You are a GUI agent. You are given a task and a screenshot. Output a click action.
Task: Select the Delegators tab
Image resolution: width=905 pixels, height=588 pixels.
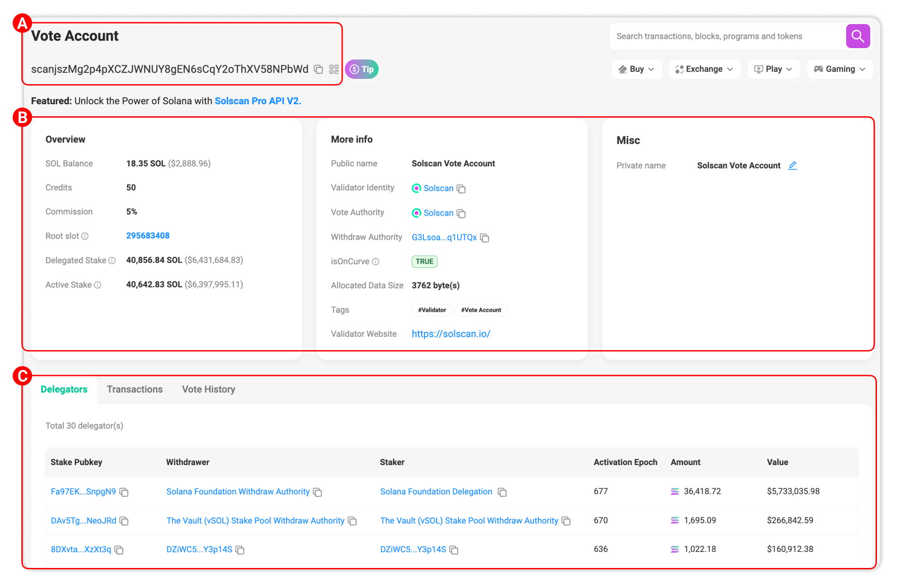coord(64,389)
